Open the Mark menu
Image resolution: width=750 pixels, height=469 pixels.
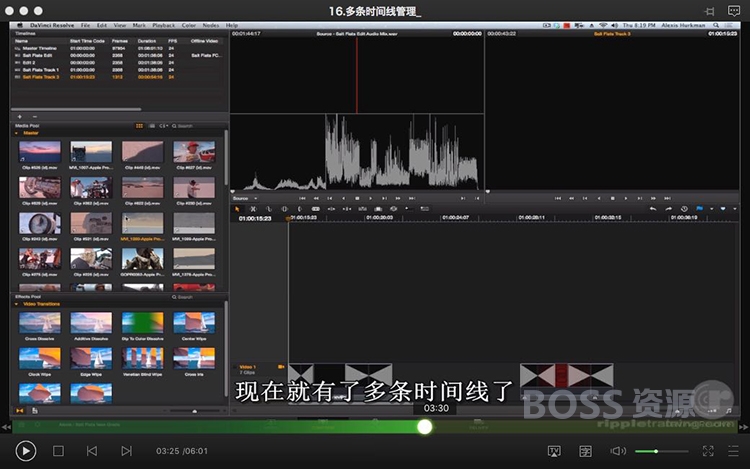coord(139,25)
